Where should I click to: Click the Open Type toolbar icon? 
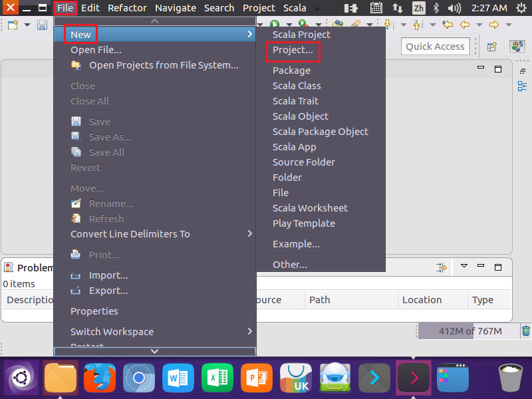point(338,24)
